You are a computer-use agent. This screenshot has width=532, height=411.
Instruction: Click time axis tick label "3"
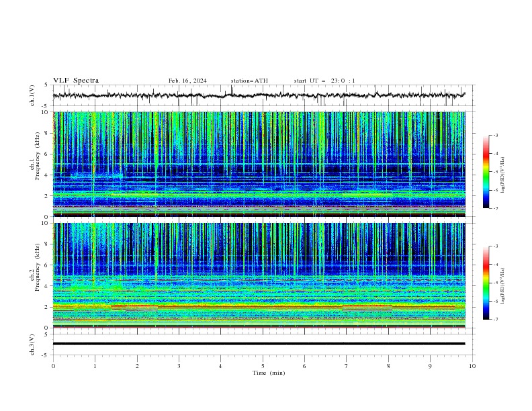click(179, 366)
